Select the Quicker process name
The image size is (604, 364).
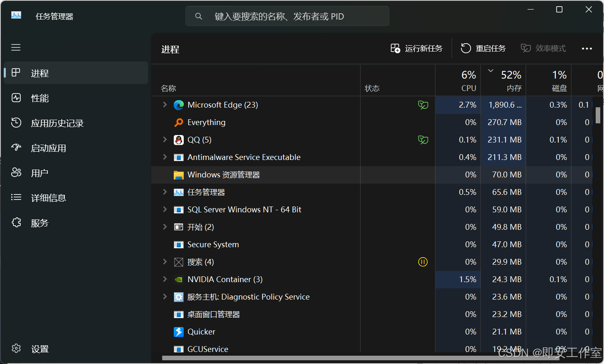point(201,332)
